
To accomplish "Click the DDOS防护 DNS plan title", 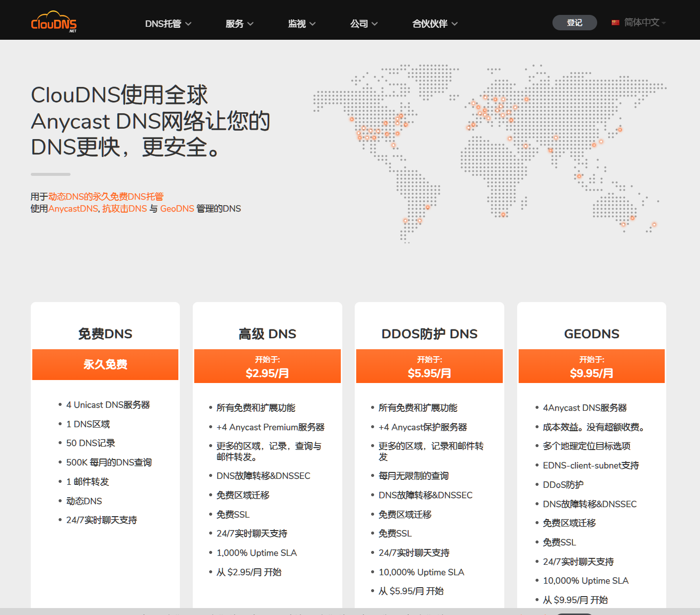I will (x=429, y=334).
